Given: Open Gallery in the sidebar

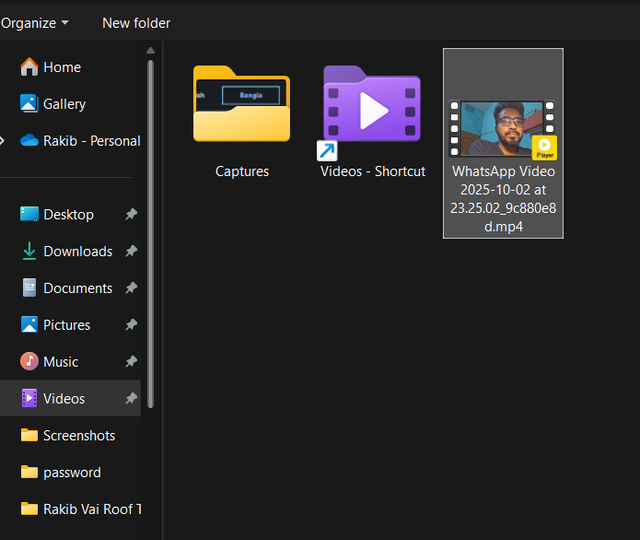Looking at the screenshot, I should [x=64, y=104].
